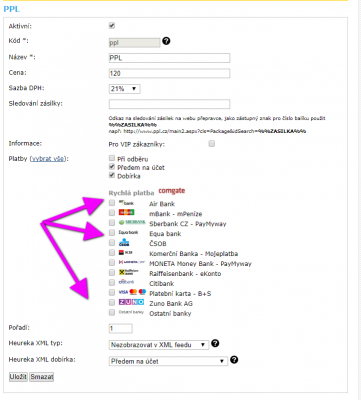Screen dimensions: 361x400
Task: Check the Sberbank CZ - PayMyway checkbox
Action: coord(112,222)
